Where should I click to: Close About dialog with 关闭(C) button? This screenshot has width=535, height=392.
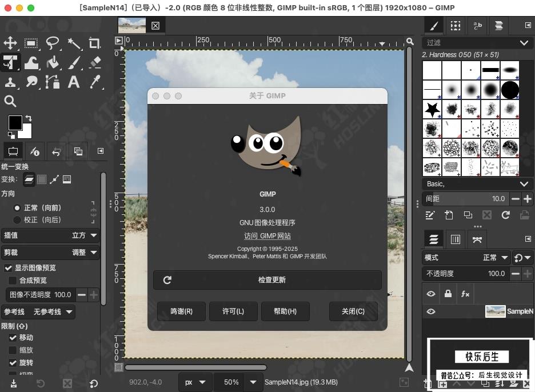click(x=353, y=311)
